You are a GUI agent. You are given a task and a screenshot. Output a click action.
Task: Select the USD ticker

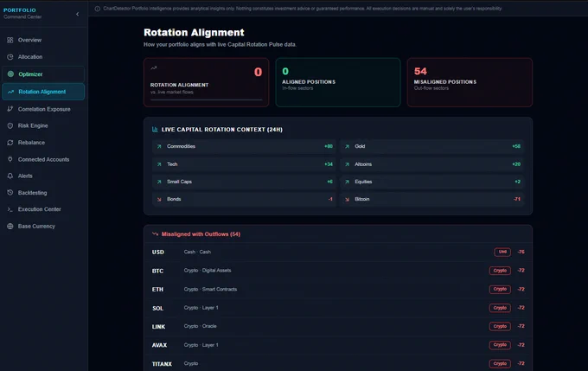click(x=158, y=252)
